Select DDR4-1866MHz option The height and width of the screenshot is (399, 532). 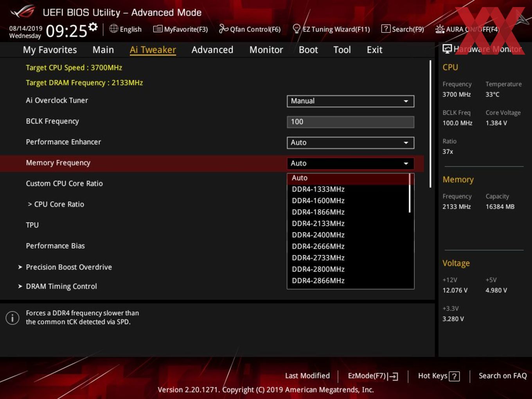point(348,212)
